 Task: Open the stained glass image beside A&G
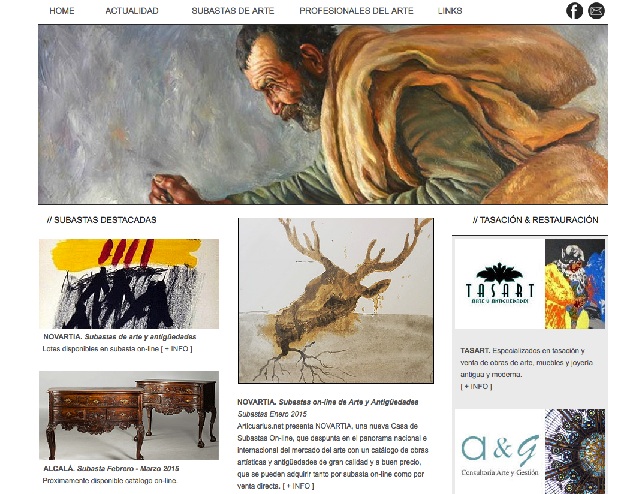[x=575, y=451]
